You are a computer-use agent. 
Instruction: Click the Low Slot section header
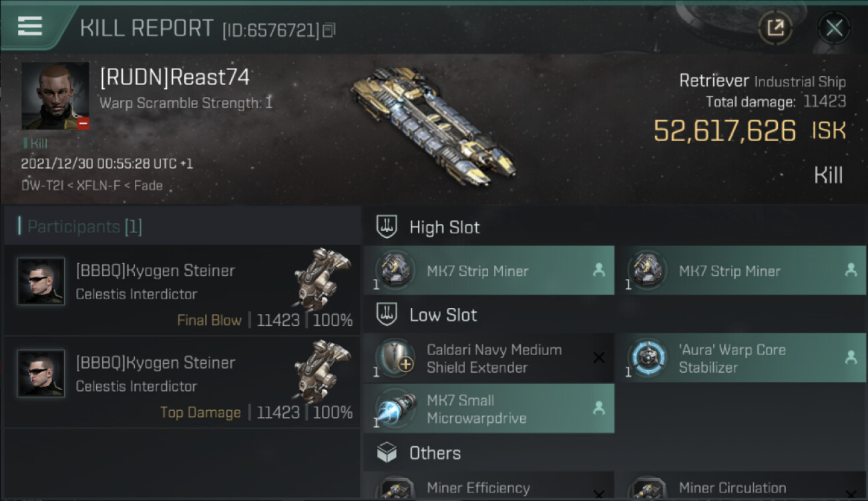click(x=443, y=315)
